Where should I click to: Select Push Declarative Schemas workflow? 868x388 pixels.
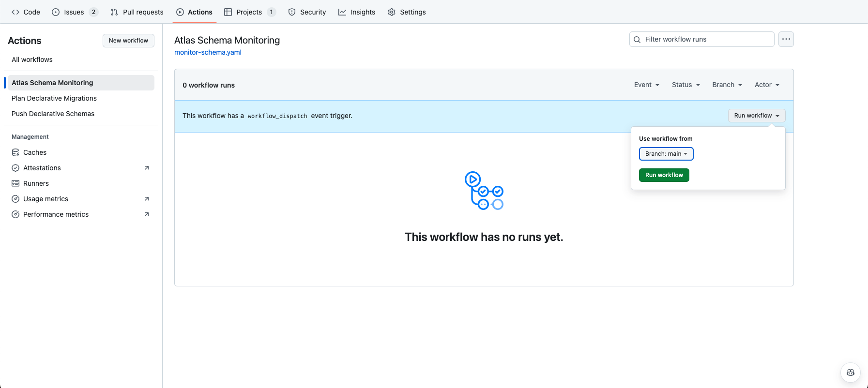81,114
